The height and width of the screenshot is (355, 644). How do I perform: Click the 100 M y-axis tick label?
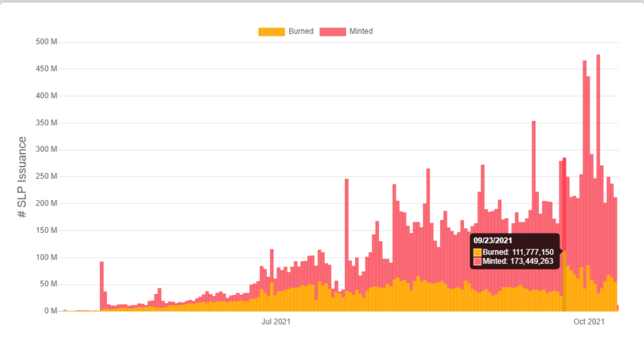(x=46, y=257)
